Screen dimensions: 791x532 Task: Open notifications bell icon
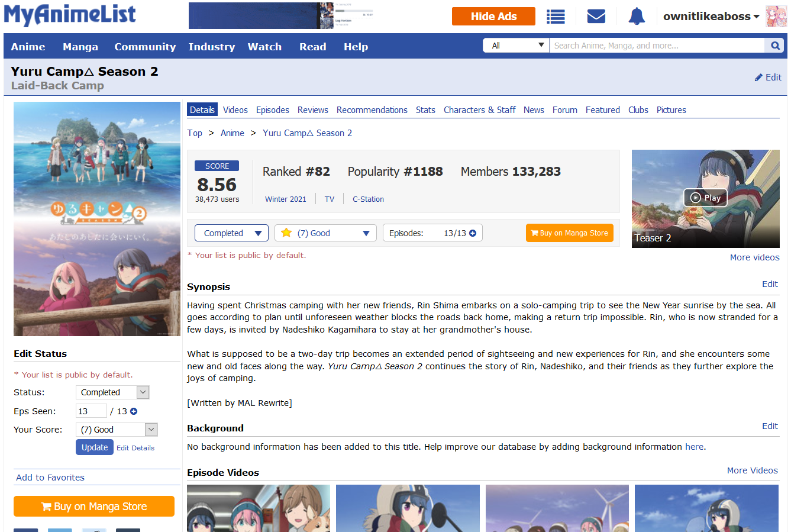click(x=637, y=17)
